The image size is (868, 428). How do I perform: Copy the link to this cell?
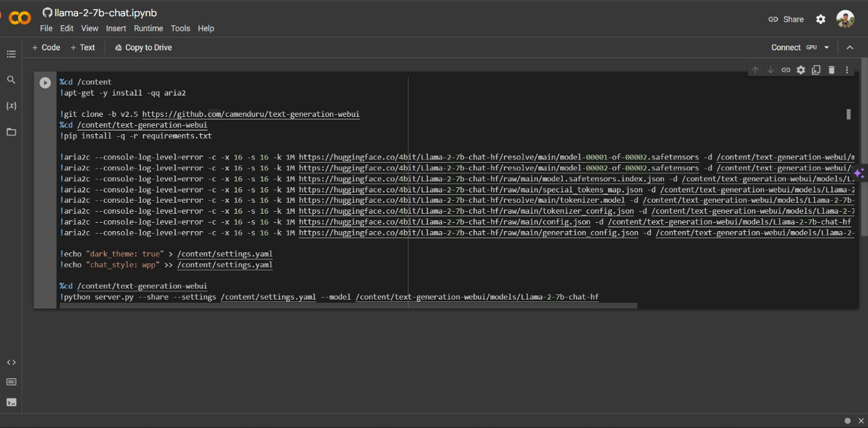(x=786, y=69)
